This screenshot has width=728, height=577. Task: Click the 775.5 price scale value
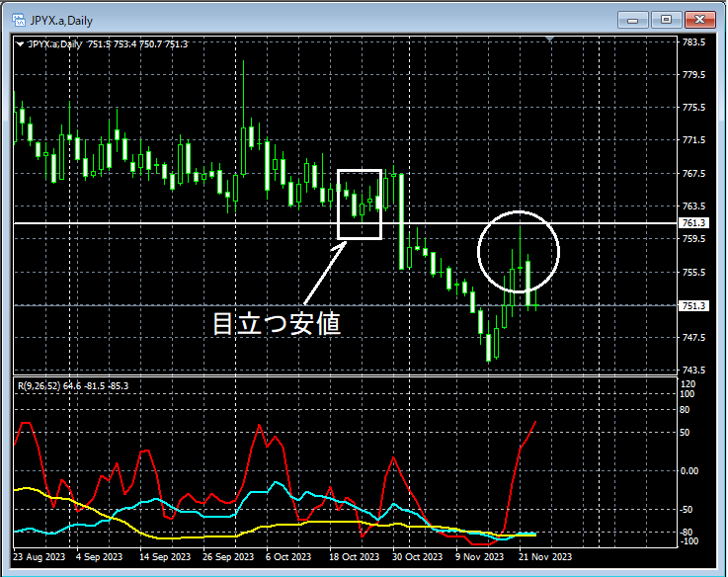[693, 108]
